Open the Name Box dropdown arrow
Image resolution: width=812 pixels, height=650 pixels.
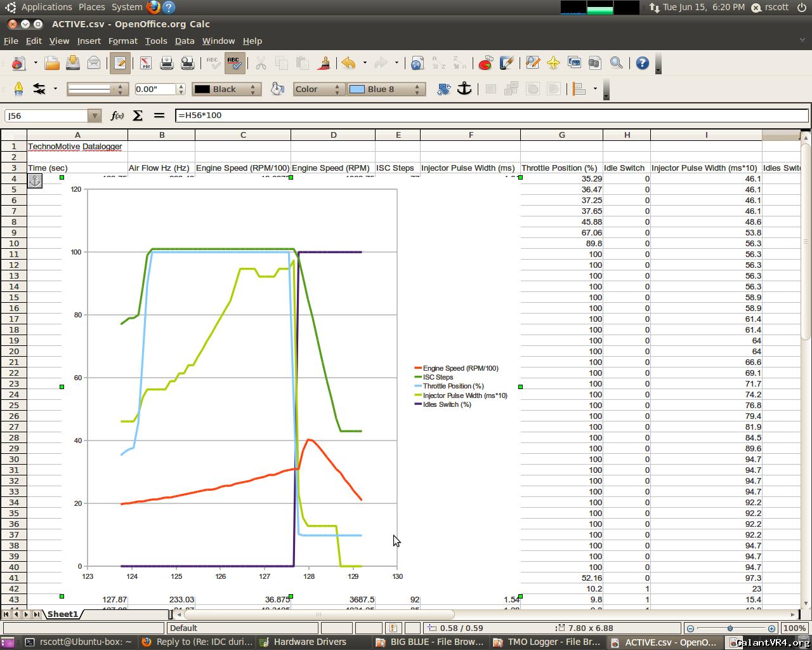point(95,116)
